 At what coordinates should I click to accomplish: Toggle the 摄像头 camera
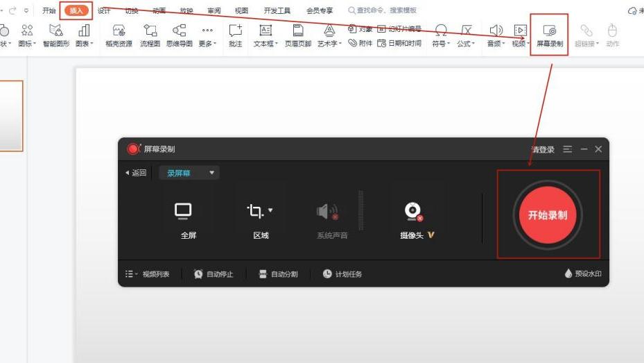tap(417, 220)
